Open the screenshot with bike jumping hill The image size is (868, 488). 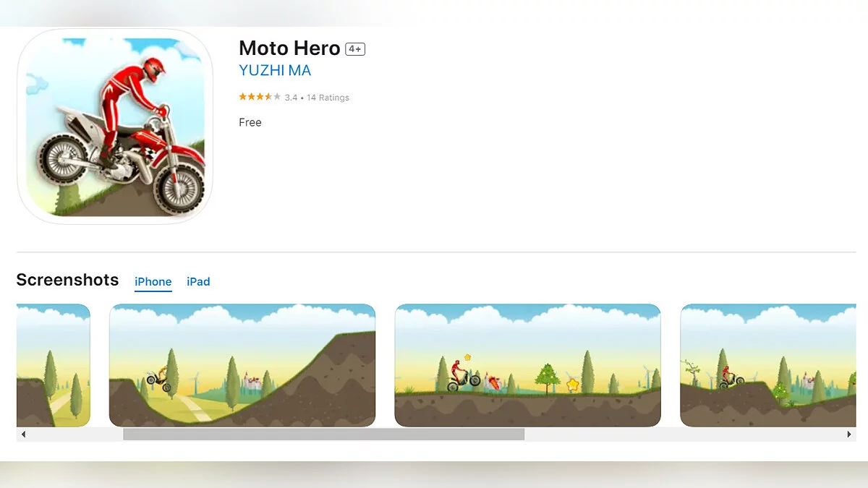tap(242, 365)
